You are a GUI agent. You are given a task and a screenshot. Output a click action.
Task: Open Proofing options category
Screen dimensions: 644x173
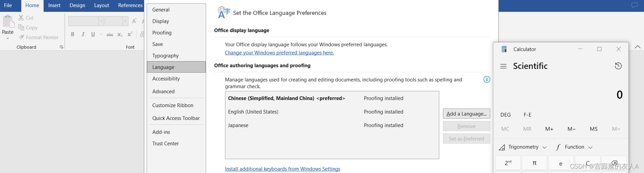point(176,33)
